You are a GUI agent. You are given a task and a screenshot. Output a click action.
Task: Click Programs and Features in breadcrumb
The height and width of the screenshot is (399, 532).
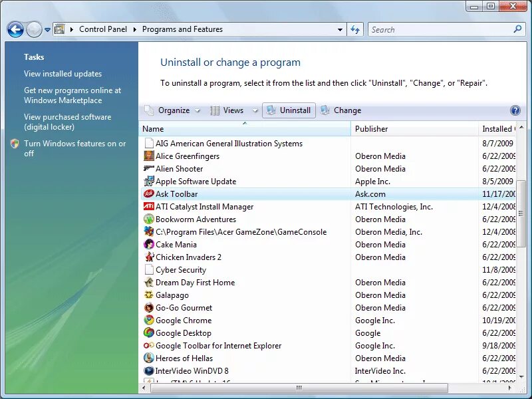pyautogui.click(x=182, y=29)
